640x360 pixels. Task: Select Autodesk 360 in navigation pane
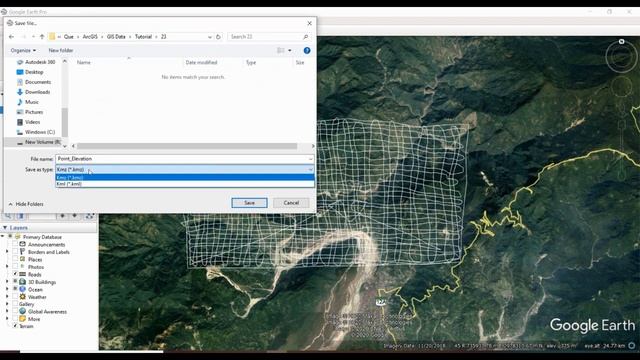pos(36,62)
